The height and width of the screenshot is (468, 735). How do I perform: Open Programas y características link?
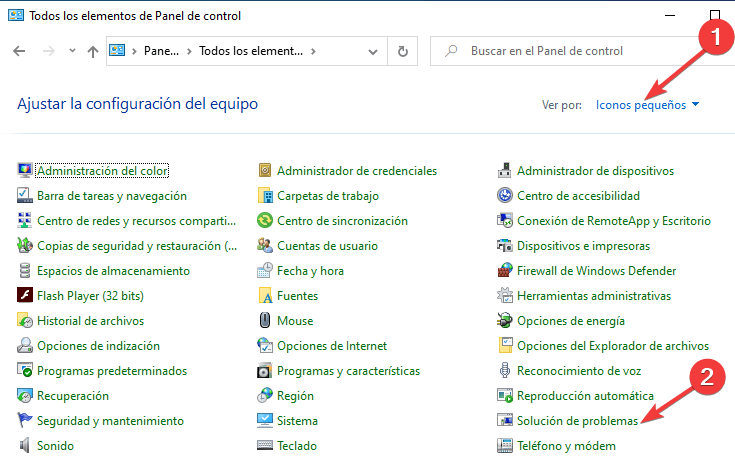click(348, 371)
